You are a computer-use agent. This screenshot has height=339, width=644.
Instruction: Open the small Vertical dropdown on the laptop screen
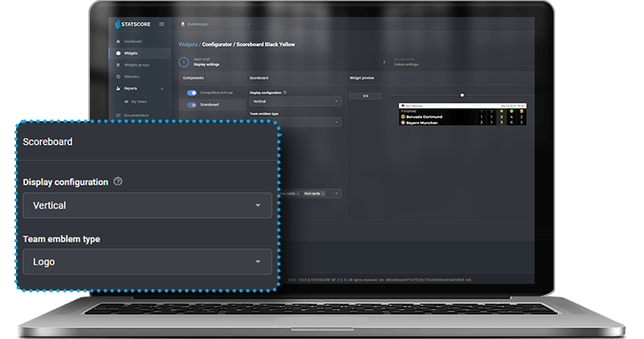[295, 102]
